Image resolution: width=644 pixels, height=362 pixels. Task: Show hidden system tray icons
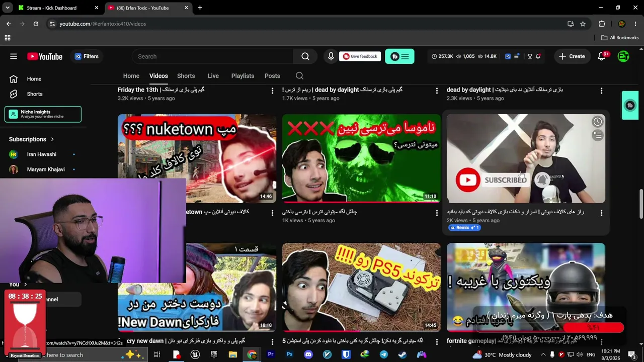click(x=542, y=354)
